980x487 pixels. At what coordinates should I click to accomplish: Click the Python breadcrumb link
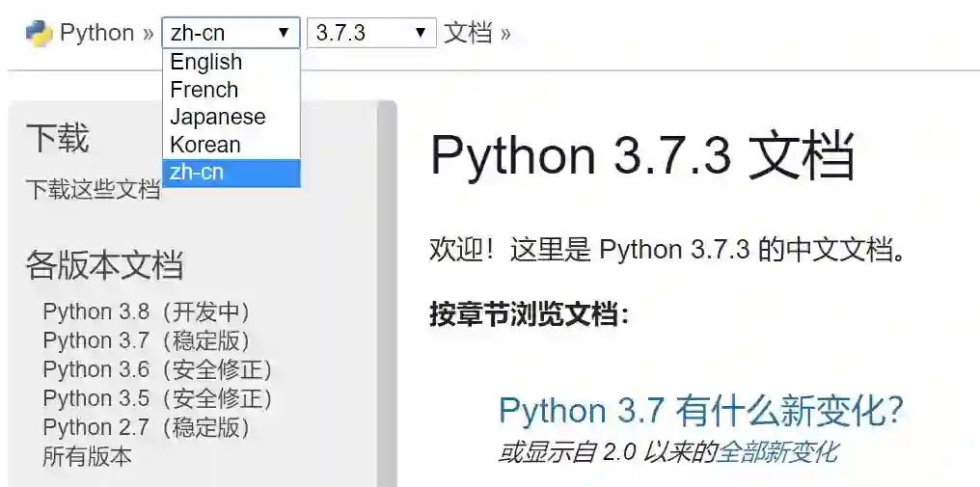click(x=96, y=33)
